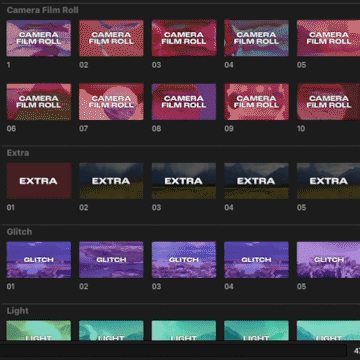Pick the Camera Film Roll 04 thumbnail

(256, 38)
